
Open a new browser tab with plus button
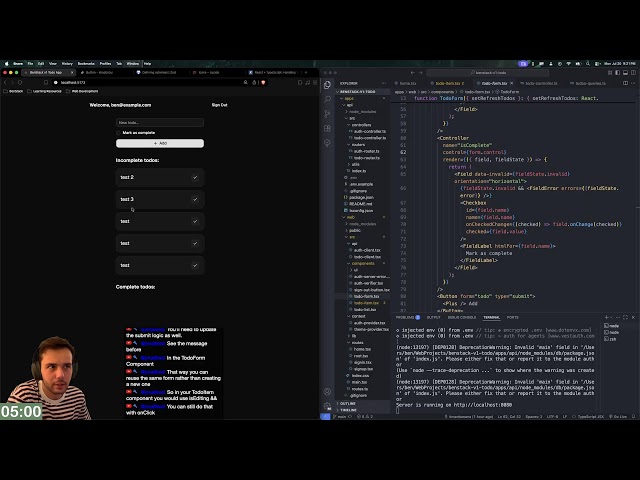306,73
